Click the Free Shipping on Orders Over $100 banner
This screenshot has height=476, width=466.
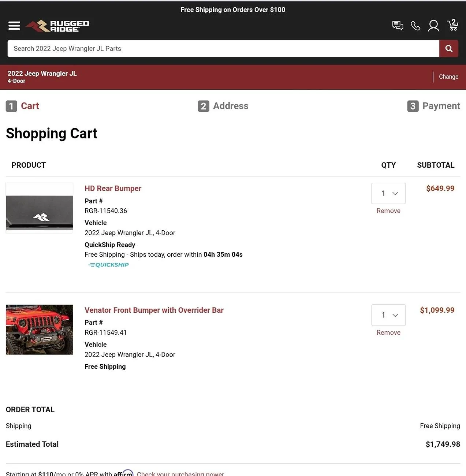(x=233, y=10)
